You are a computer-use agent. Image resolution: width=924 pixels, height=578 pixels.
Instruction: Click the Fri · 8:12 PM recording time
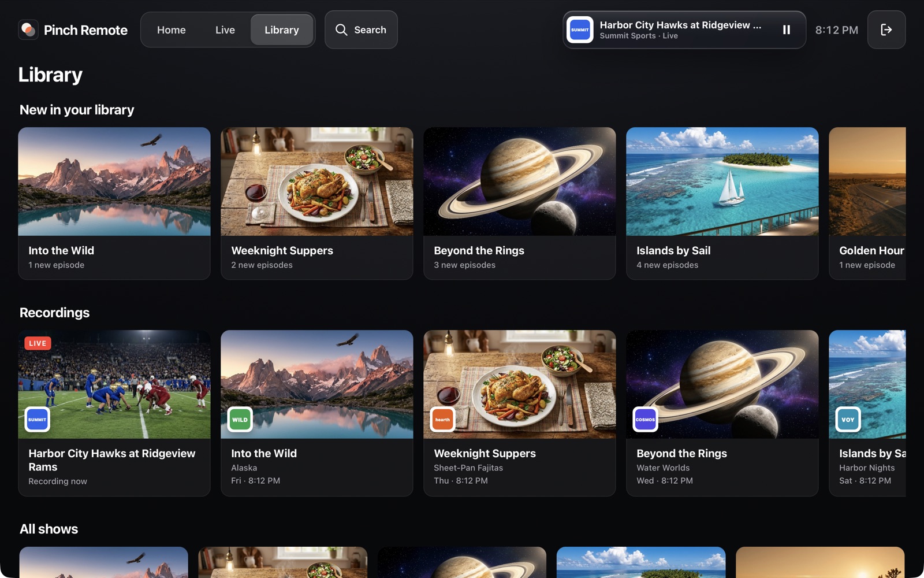pyautogui.click(x=256, y=481)
